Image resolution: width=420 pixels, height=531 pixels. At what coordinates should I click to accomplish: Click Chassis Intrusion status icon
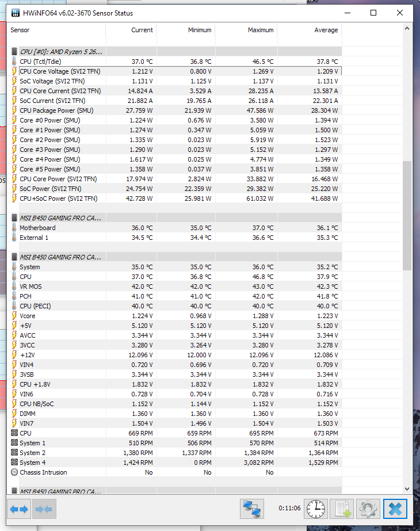[x=14, y=472]
